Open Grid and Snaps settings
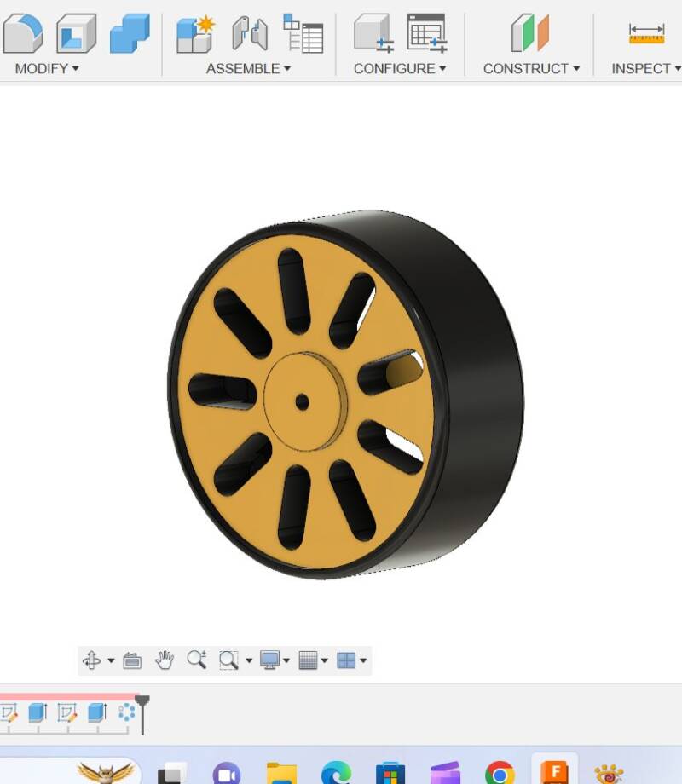 (x=312, y=660)
